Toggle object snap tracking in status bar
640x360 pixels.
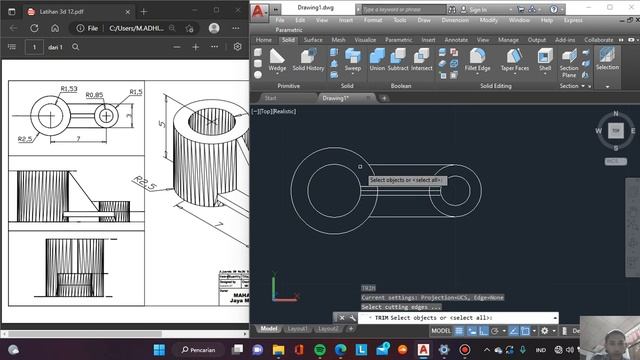point(513,331)
